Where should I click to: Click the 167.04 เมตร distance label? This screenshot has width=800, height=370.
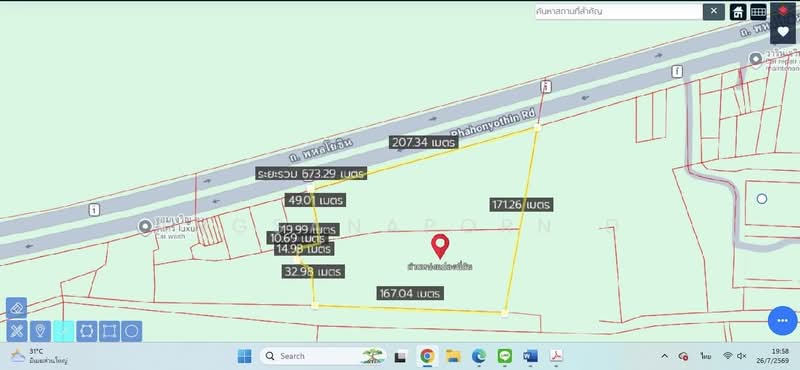click(x=410, y=293)
